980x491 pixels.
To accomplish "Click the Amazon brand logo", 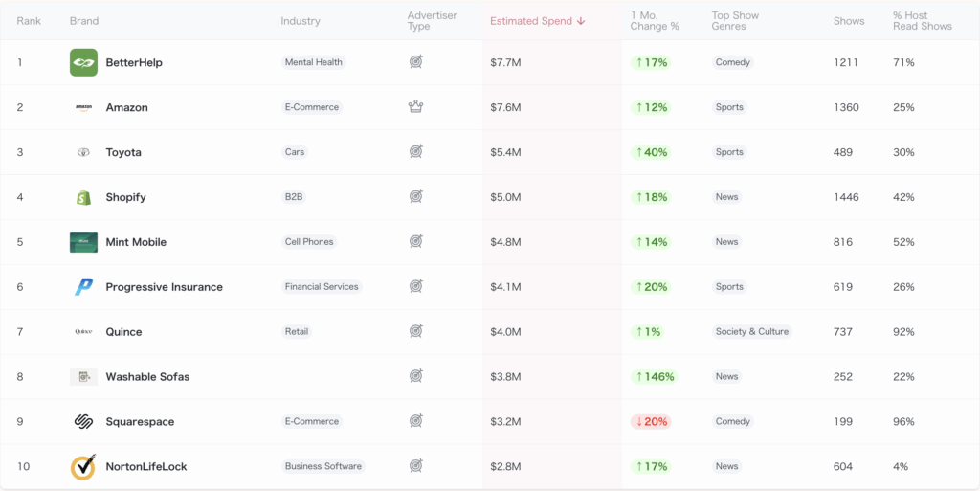I will [x=83, y=107].
